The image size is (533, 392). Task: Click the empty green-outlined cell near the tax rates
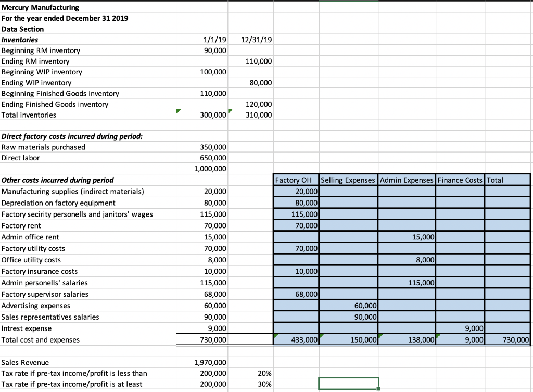click(348, 383)
